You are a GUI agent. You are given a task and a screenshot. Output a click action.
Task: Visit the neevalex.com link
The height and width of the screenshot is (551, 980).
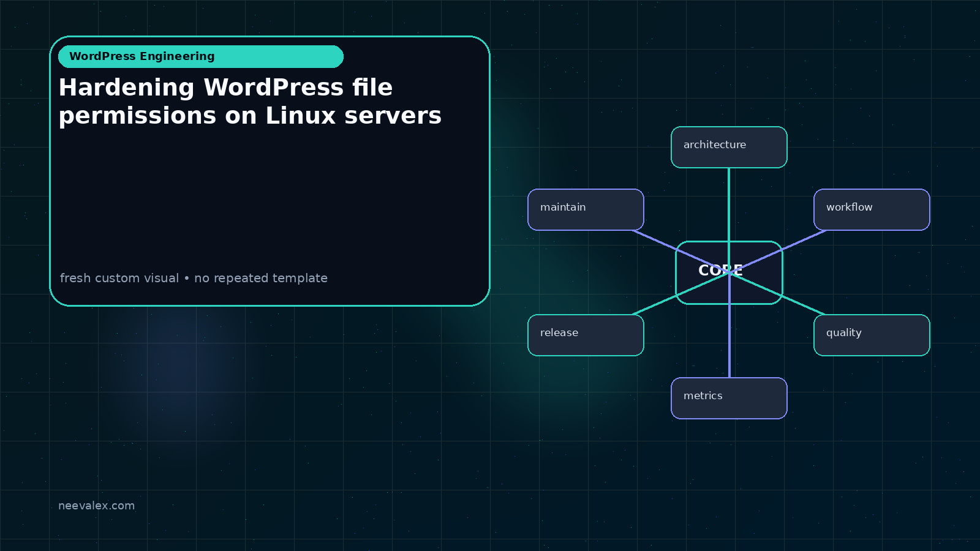point(96,506)
